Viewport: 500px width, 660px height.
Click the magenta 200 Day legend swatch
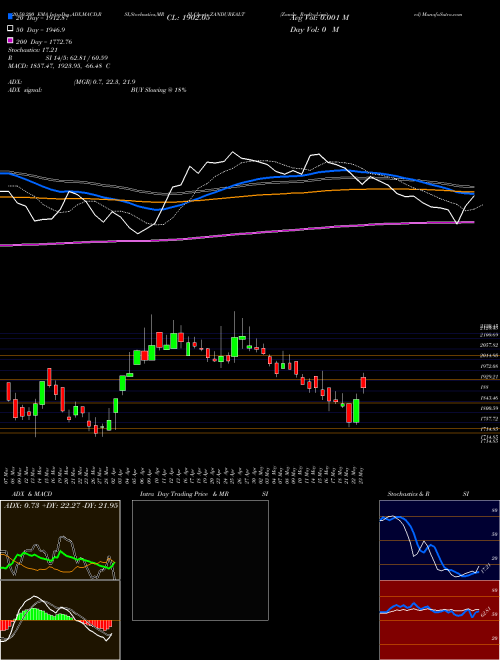10,40
